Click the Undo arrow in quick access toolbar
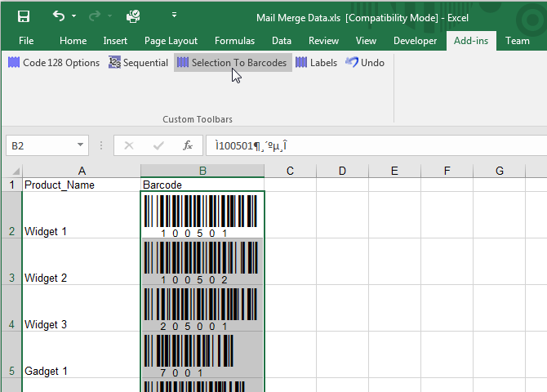 click(x=59, y=16)
